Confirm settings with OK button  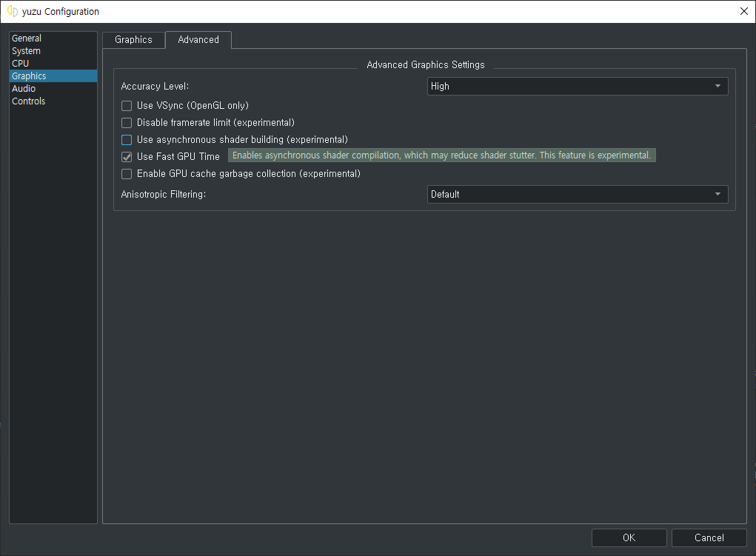(629, 537)
